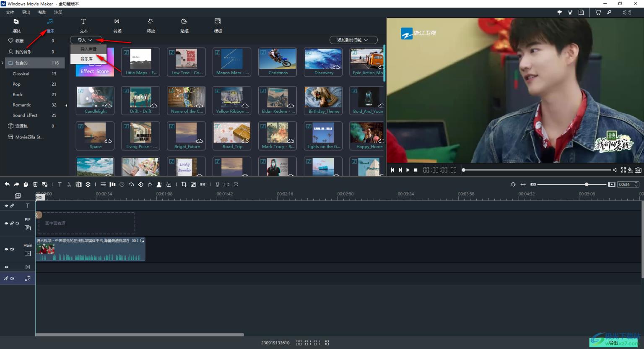
Task: Toggle visibility eye on text track
Action: (6, 206)
